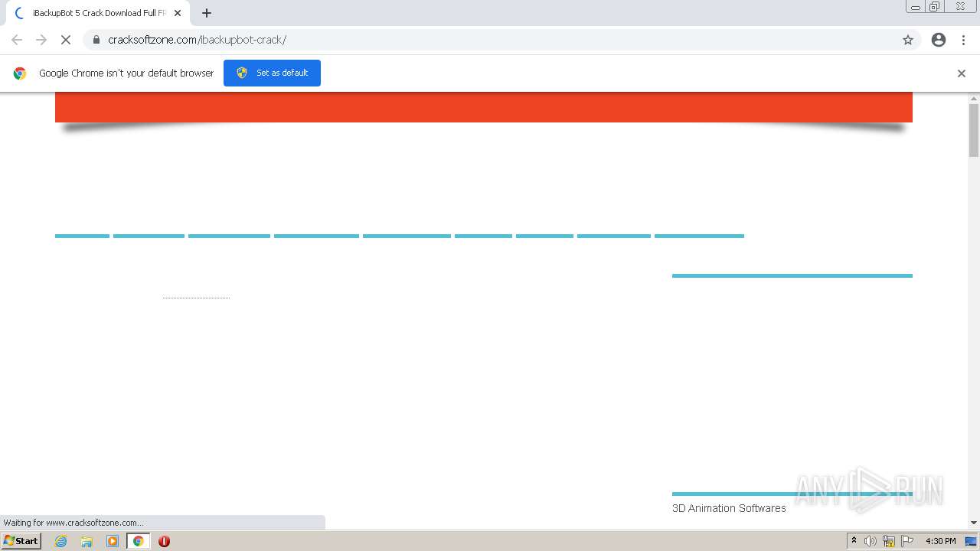Launch Internet Explorer from taskbar
The width and height of the screenshot is (980, 551).
pyautogui.click(x=61, y=541)
